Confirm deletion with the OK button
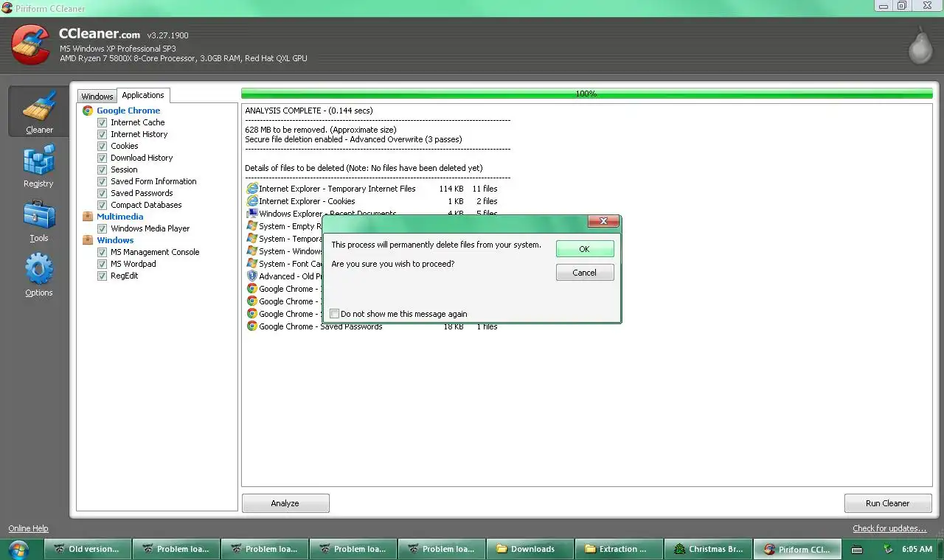The height and width of the screenshot is (560, 944). click(584, 249)
